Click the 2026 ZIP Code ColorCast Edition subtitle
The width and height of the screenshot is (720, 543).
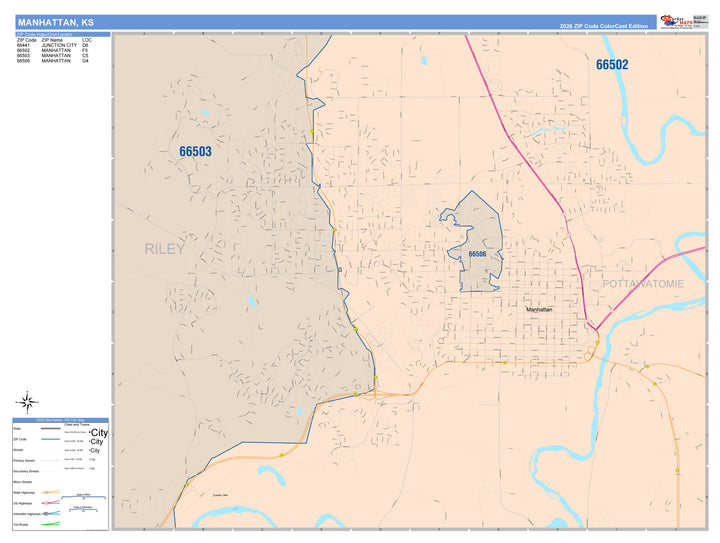coord(603,26)
